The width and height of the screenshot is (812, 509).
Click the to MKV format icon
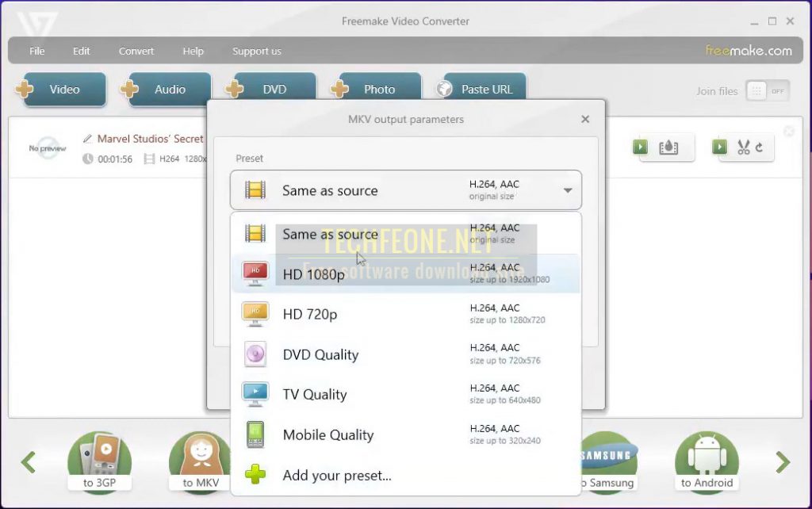click(x=201, y=462)
